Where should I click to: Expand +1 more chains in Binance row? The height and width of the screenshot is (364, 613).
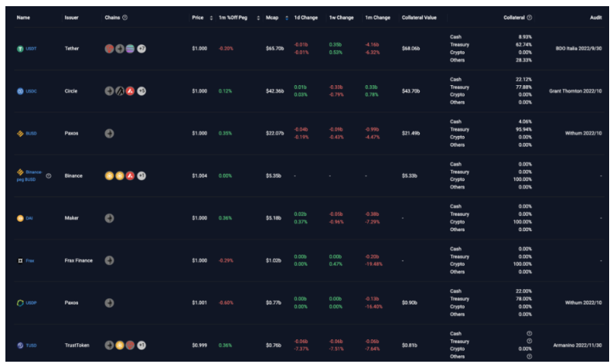[x=141, y=176]
